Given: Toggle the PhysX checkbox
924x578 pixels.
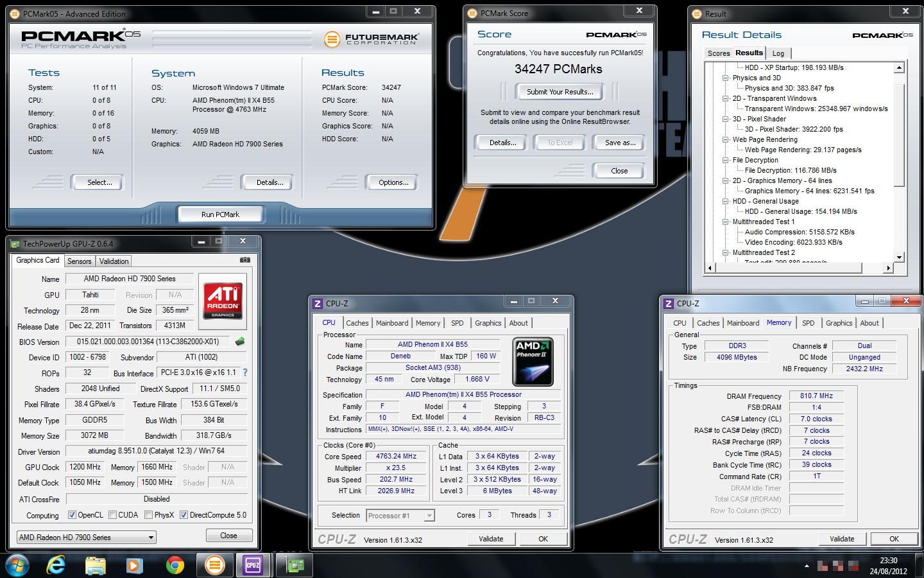Looking at the screenshot, I should 148,514.
